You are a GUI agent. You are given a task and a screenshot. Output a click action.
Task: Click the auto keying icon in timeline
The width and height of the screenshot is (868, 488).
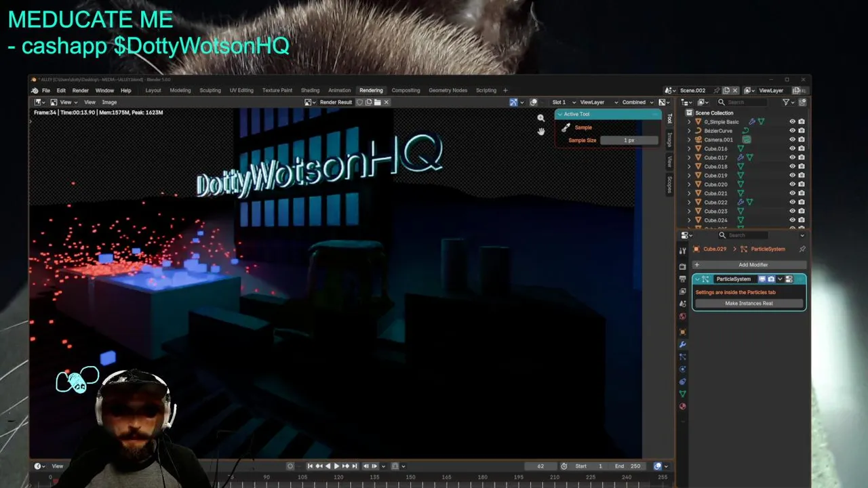pyautogui.click(x=290, y=466)
